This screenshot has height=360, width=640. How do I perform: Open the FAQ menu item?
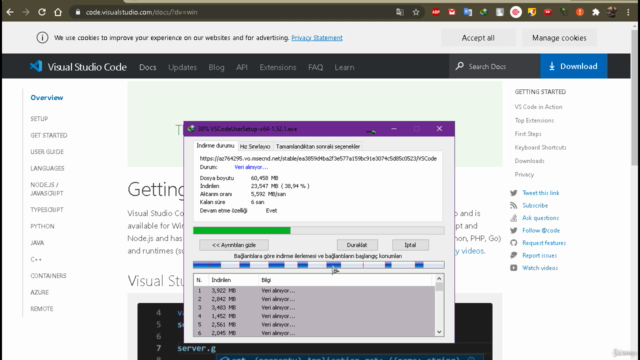(x=316, y=67)
